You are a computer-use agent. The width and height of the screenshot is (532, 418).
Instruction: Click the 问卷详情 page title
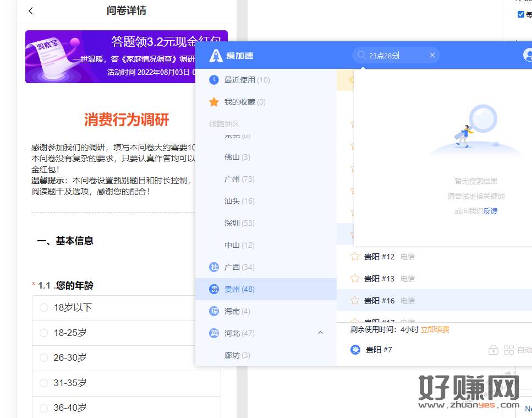pyautogui.click(x=127, y=10)
